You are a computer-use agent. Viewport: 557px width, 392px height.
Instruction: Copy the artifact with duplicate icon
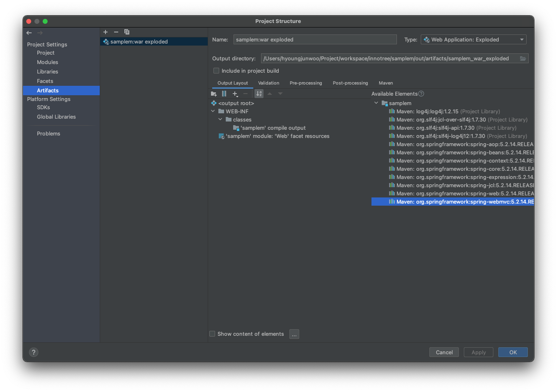click(127, 32)
